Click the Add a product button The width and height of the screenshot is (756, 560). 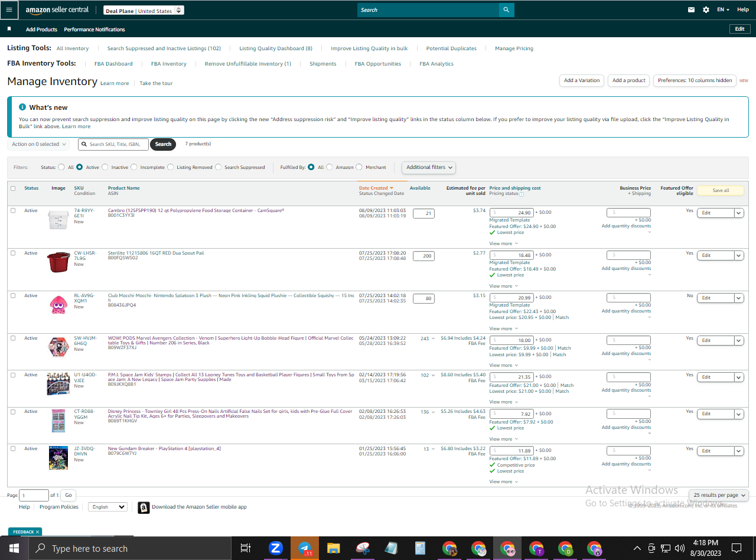629,80
